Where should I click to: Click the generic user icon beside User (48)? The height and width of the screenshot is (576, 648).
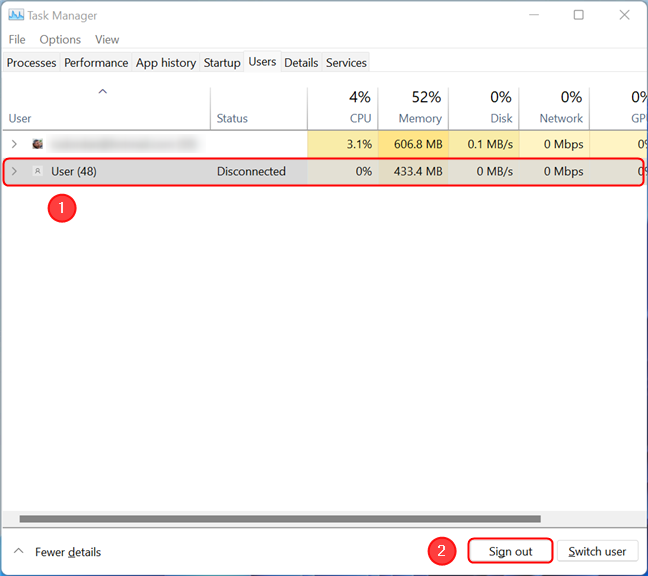click(x=37, y=171)
